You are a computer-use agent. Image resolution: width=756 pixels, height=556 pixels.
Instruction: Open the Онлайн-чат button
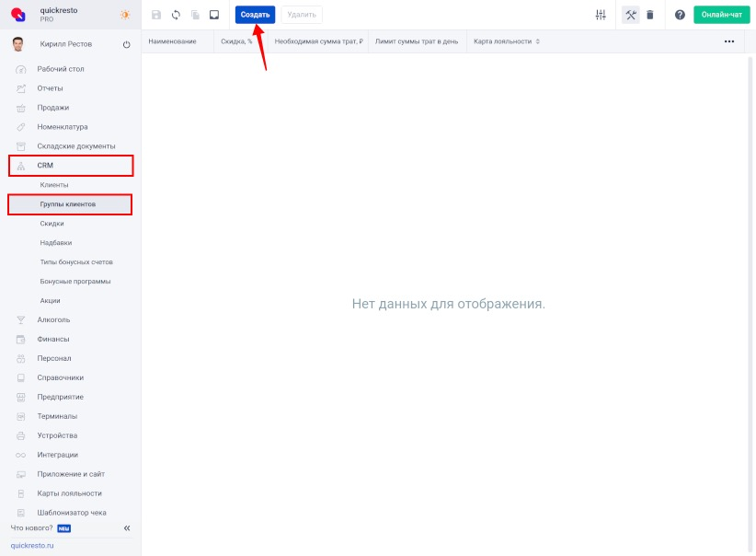(x=722, y=15)
